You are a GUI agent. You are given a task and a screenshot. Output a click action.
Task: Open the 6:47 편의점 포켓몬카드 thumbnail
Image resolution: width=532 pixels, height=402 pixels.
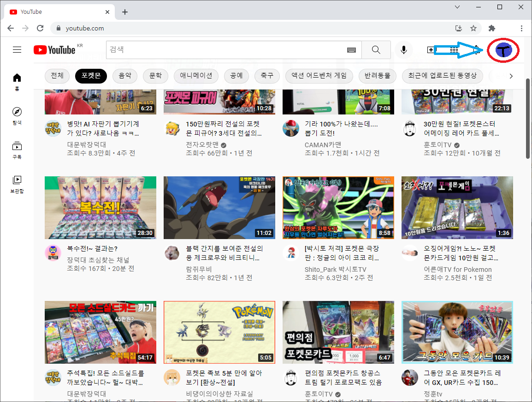coord(338,332)
